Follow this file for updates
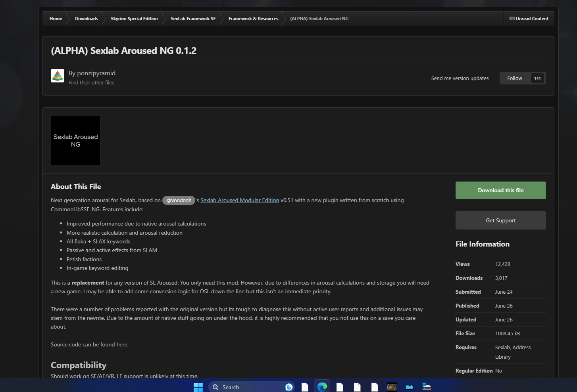Image resolution: width=577 pixels, height=392 pixels. click(515, 78)
